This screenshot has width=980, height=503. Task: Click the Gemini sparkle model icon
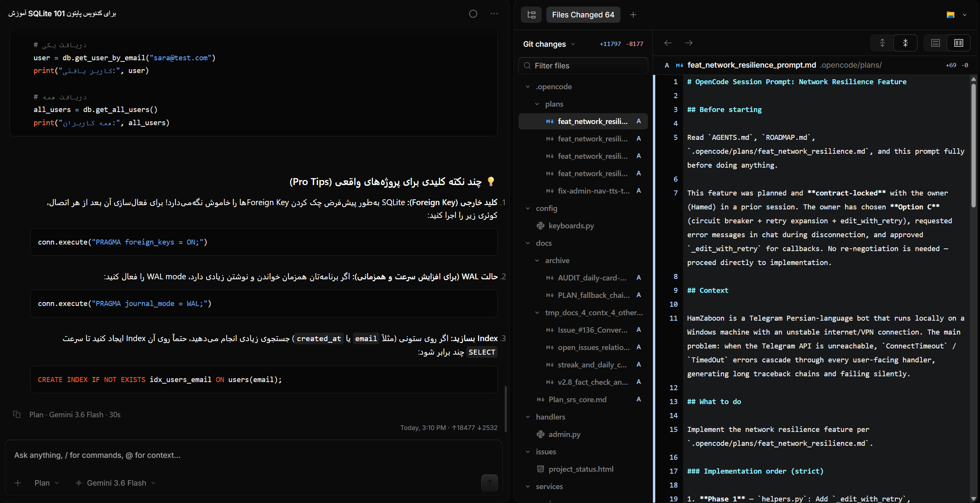coord(79,483)
